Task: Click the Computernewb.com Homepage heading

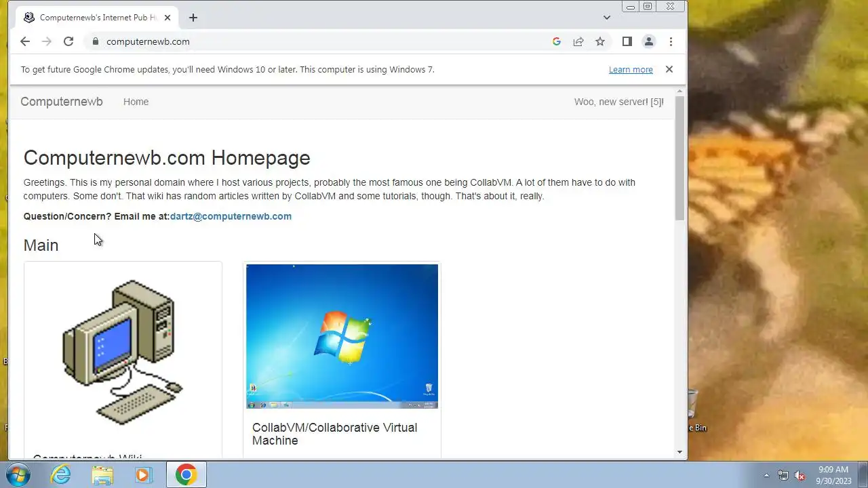Action: point(167,157)
